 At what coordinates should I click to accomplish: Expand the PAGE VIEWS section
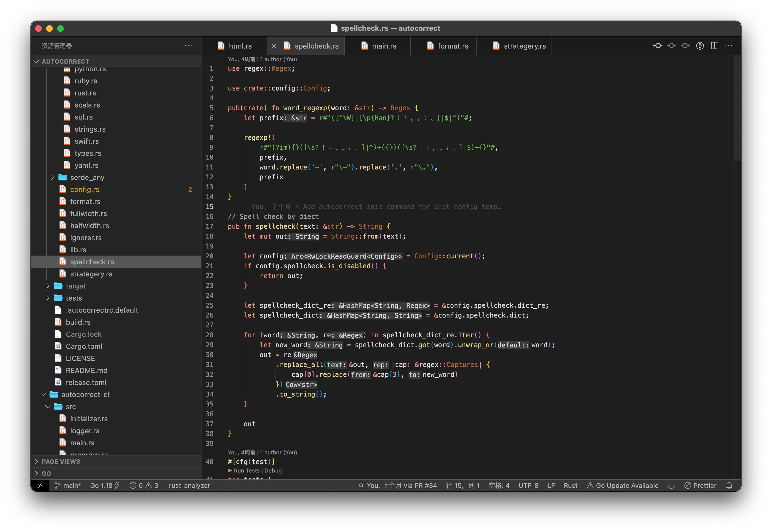pyautogui.click(x=61, y=461)
